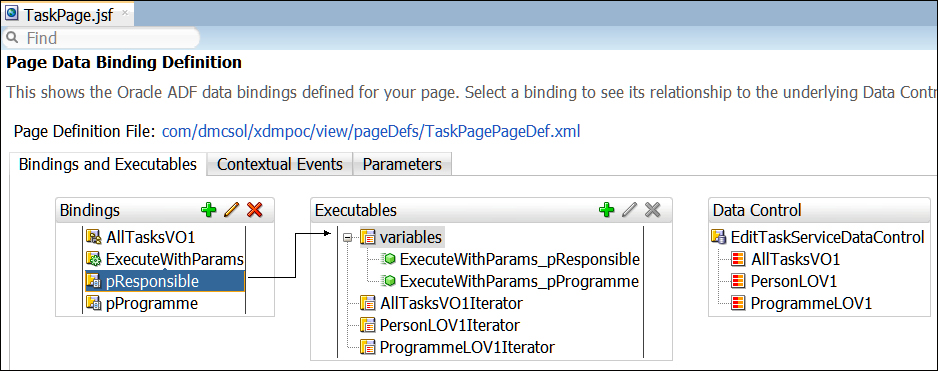Image resolution: width=938 pixels, height=371 pixels.
Task: Click the gray pencil icon in Executables
Action: [x=629, y=210]
